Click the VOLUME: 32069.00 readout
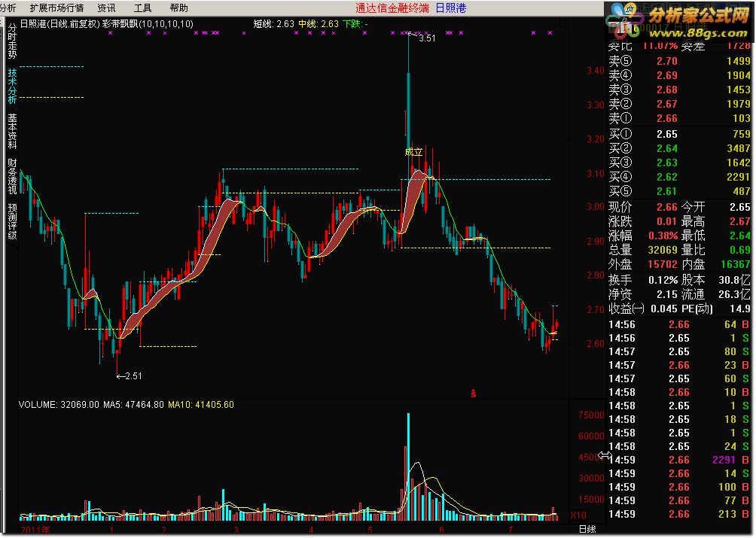Image resolution: width=756 pixels, height=538 pixels. click(x=58, y=405)
